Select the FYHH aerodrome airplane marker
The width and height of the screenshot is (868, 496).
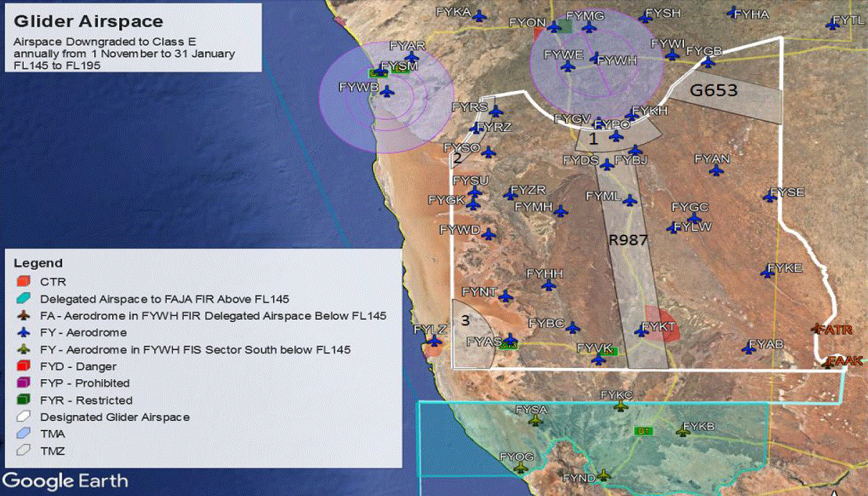pyautogui.click(x=548, y=284)
